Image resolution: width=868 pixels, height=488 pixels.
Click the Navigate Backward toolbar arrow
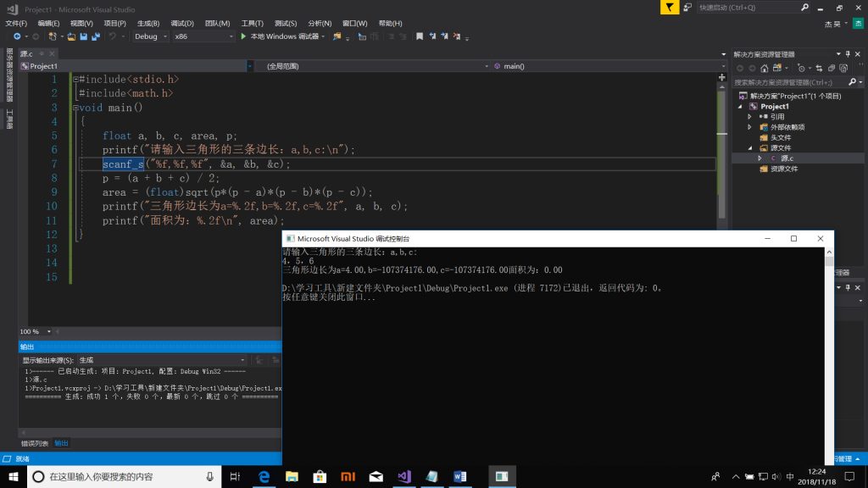coord(17,36)
